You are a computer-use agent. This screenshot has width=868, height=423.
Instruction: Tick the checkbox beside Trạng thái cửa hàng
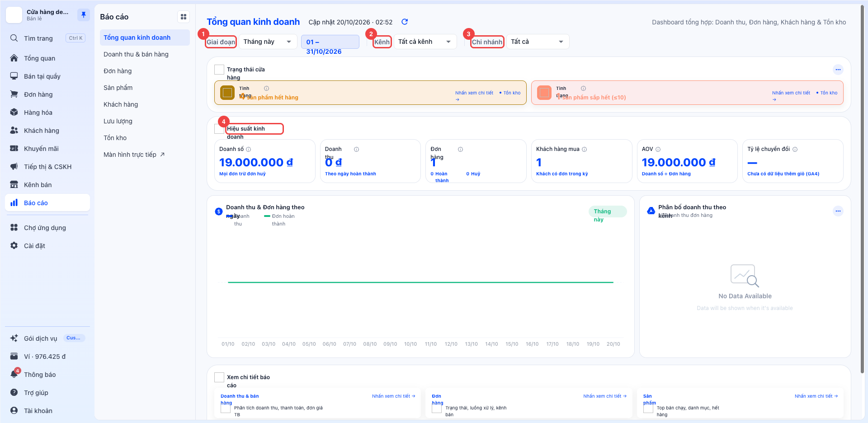pyautogui.click(x=219, y=70)
